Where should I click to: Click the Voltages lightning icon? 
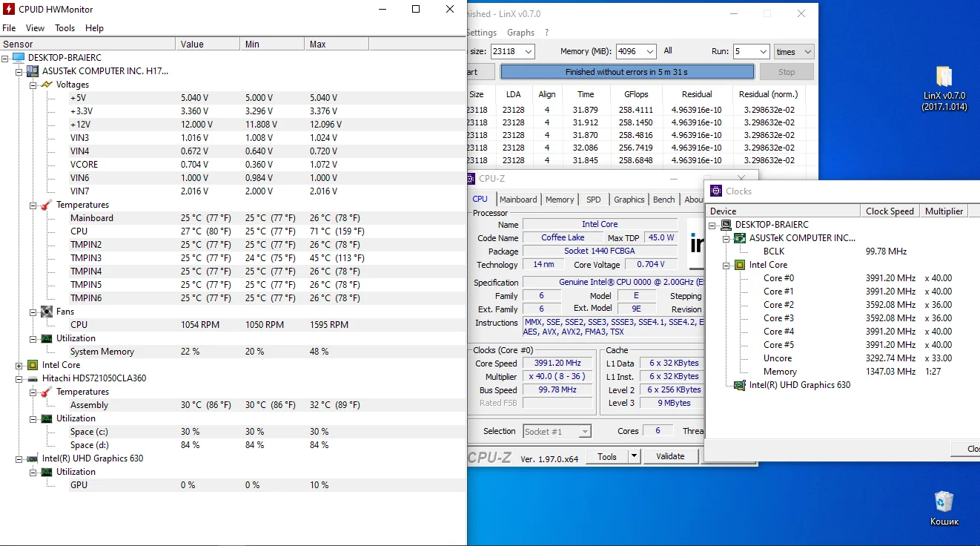click(47, 85)
